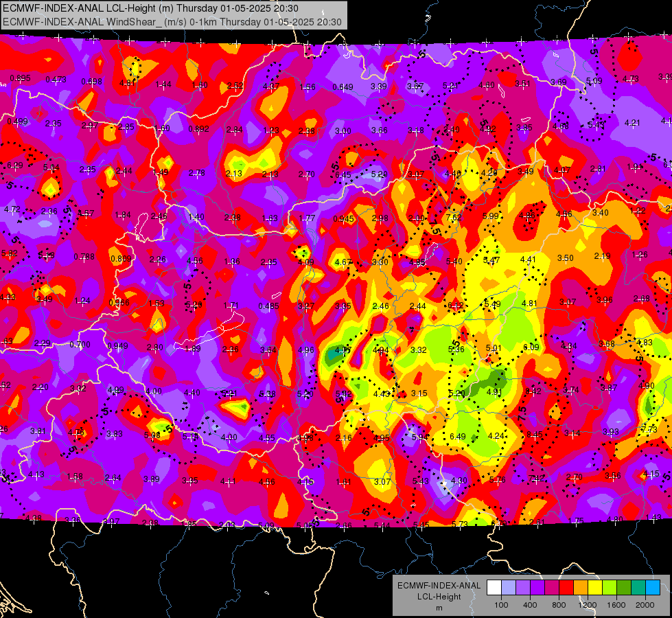Click the wind shear value "8.42"
Image resolution: width=672 pixels, height=618 pixels.
[x=533, y=391]
